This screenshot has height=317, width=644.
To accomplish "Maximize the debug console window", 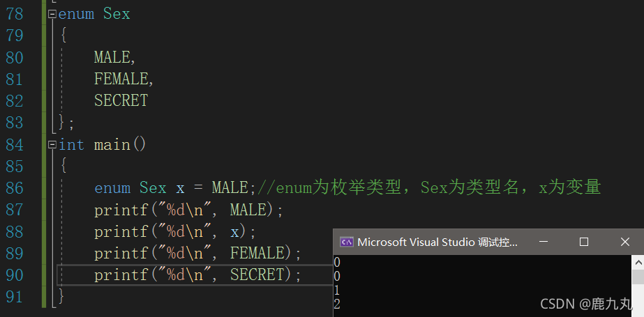I will (x=583, y=242).
